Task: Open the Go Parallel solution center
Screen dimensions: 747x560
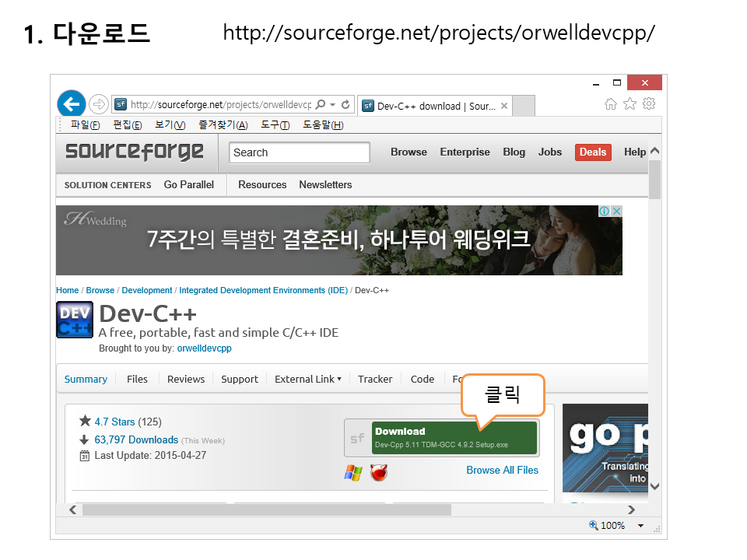Action: click(x=188, y=185)
